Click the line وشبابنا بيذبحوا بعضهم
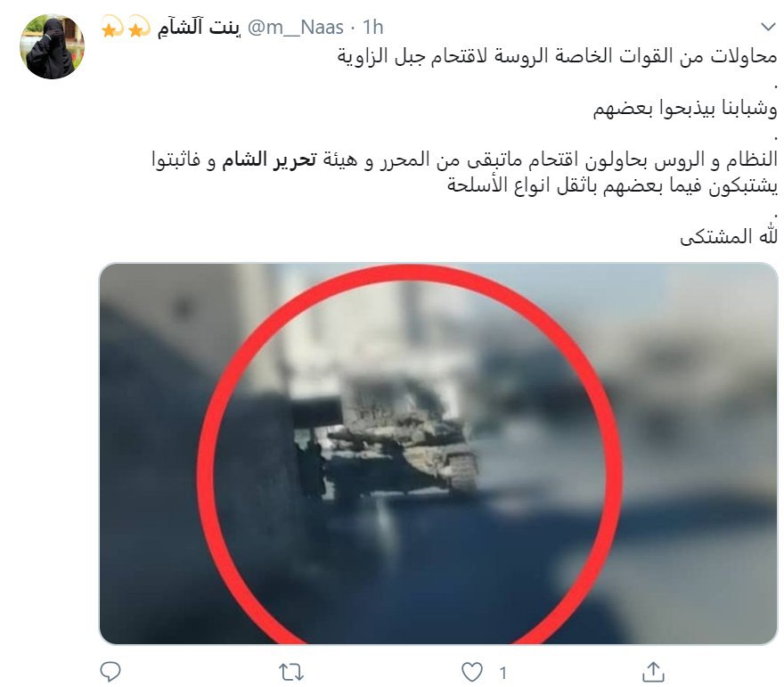 685,108
